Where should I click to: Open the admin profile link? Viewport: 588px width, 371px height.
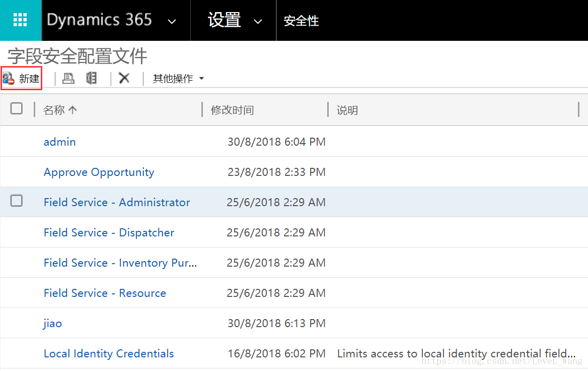[x=59, y=142]
